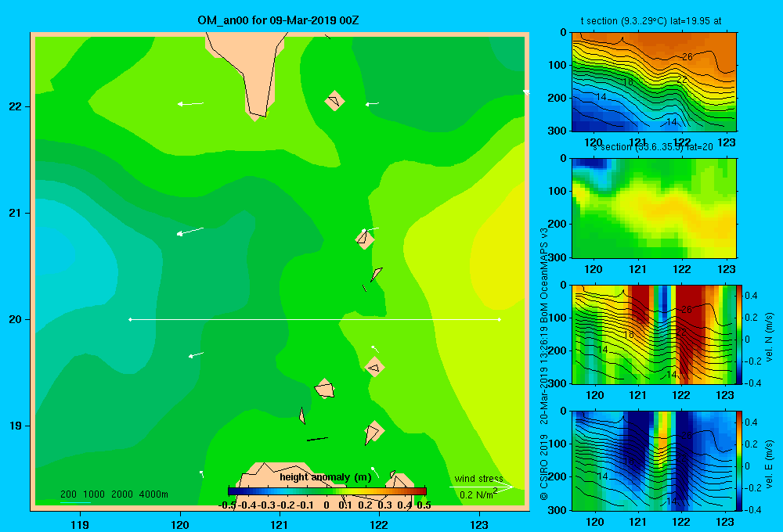Viewport: 783px width, 532px height.
Task: Click the west end marker of the transect line
Action: [x=130, y=319]
